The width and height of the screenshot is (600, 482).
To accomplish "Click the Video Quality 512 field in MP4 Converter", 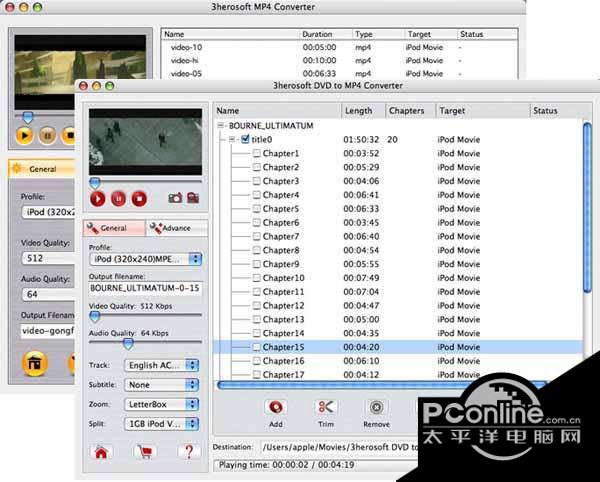I will tap(49, 258).
